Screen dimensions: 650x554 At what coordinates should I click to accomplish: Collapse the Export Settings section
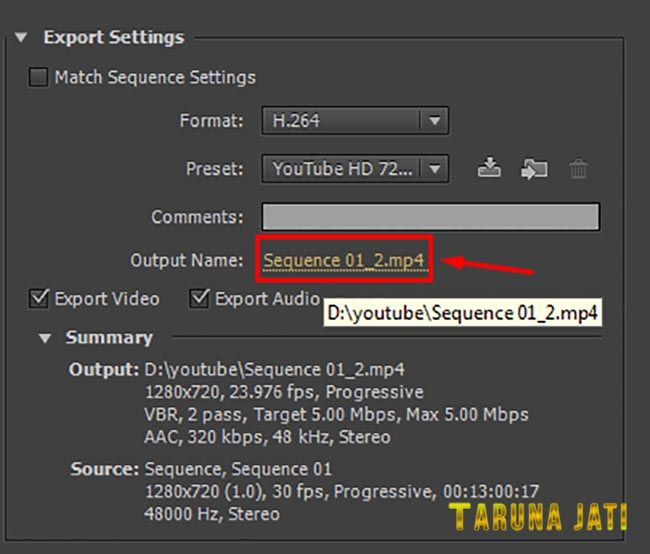(21, 38)
